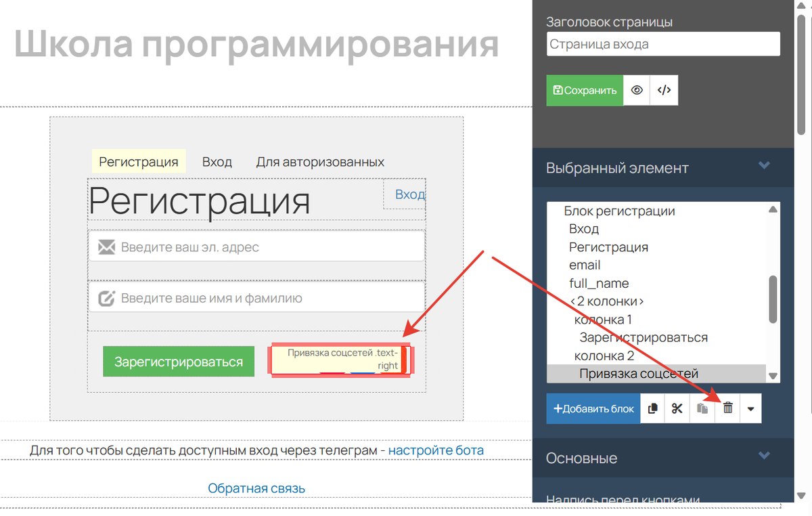Image resolution: width=812 pixels, height=516 pixels.
Task: Select the email tree item
Action: click(585, 265)
